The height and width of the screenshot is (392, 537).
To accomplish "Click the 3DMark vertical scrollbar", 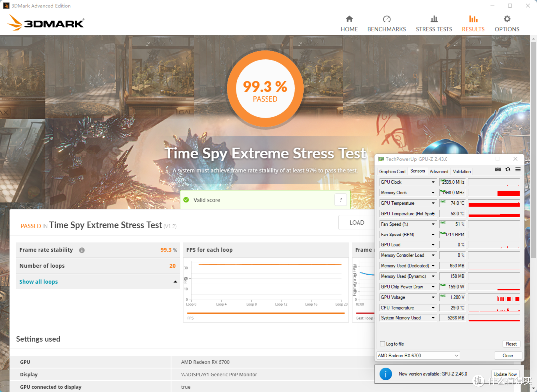I will [533, 151].
